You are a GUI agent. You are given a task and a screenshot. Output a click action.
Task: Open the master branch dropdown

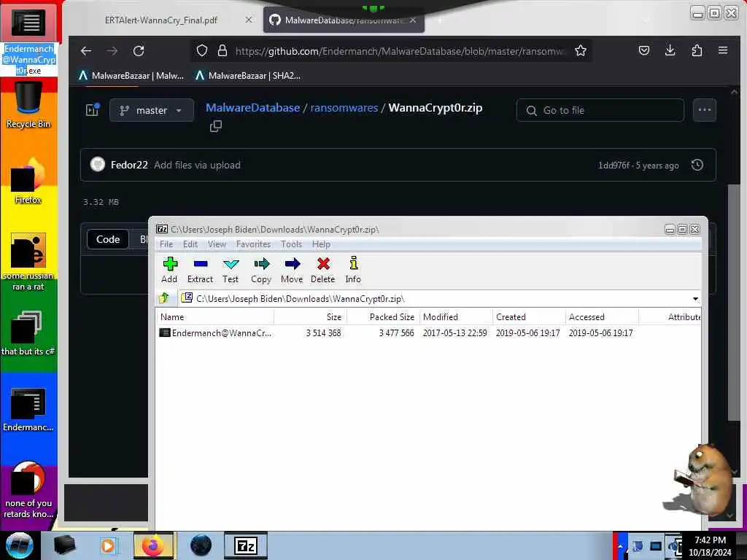[x=152, y=111]
